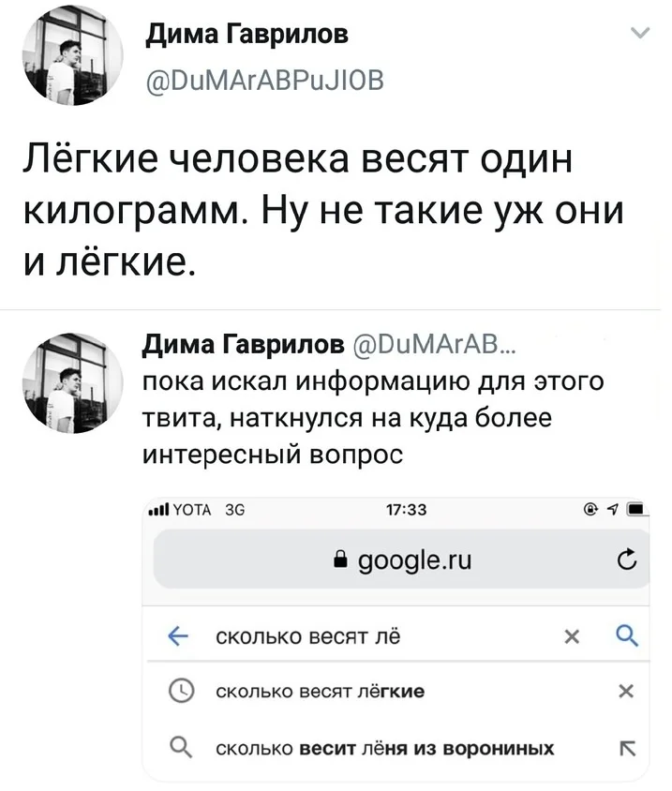The height and width of the screenshot is (791, 672).
Task: Clear the search text with X icon
Action: [572, 637]
